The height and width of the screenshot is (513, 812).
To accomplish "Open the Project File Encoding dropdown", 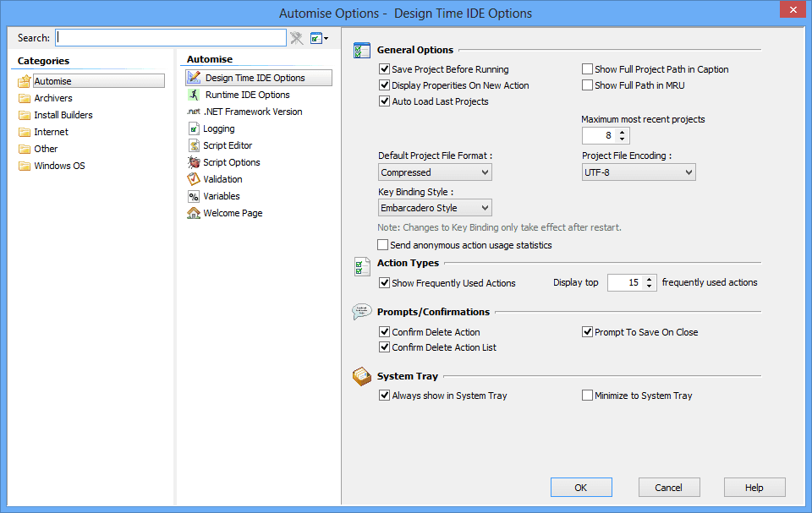I will [x=639, y=172].
